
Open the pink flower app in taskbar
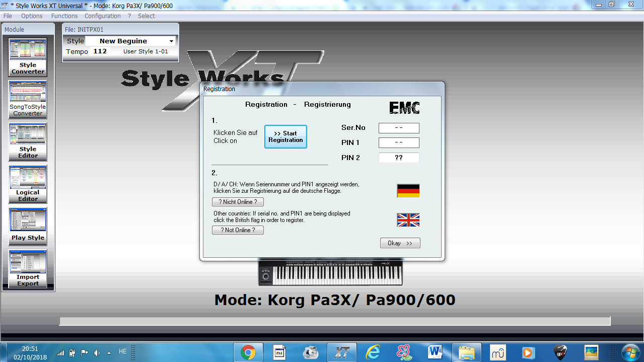404,352
